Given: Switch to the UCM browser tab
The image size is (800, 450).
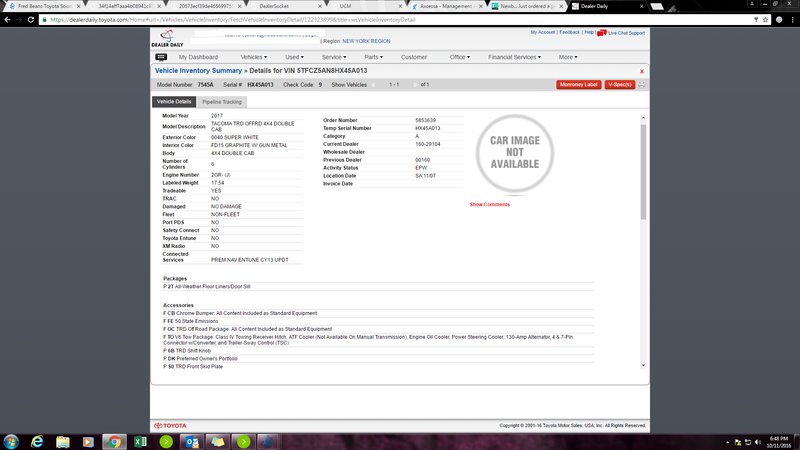Looking at the screenshot, I should click(365, 6).
